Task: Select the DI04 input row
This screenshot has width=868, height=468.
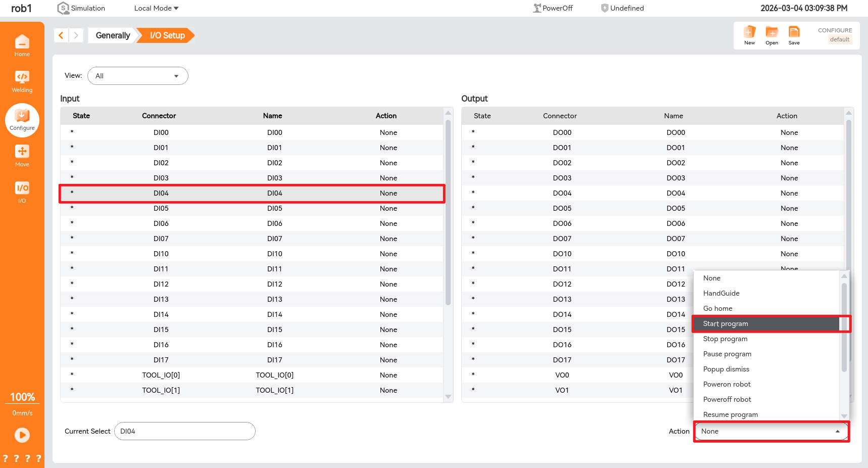Action: 252,193
